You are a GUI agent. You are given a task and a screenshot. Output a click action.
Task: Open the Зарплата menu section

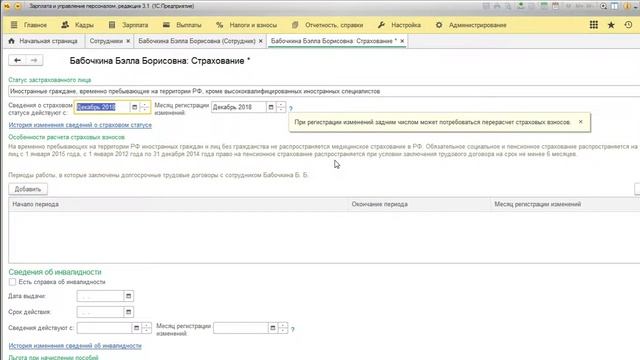pos(128,25)
